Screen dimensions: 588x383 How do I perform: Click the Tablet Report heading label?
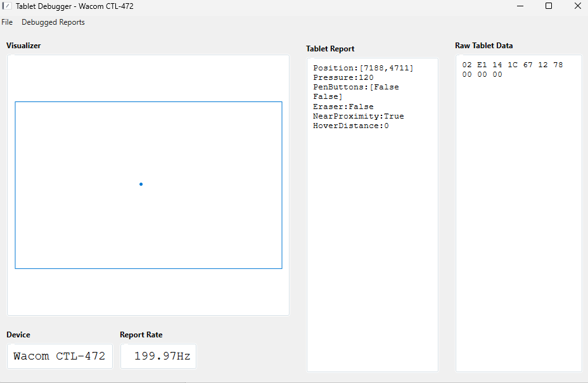pos(330,49)
